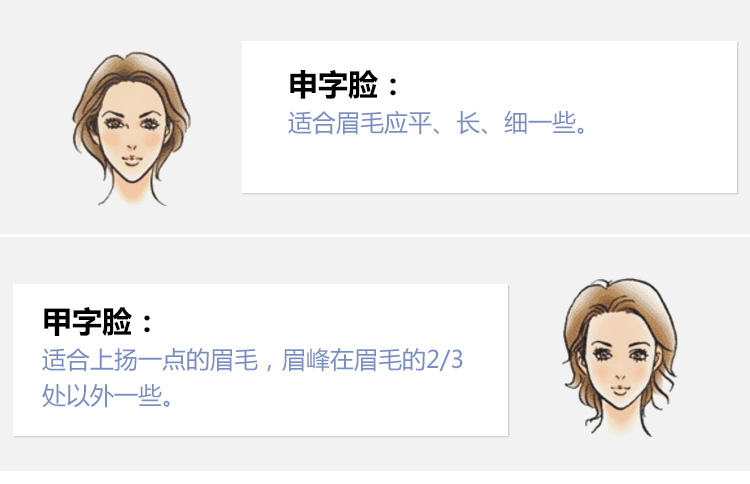Click the white card containing 甲字脸
The width and height of the screenshot is (750, 484).
click(x=261, y=360)
